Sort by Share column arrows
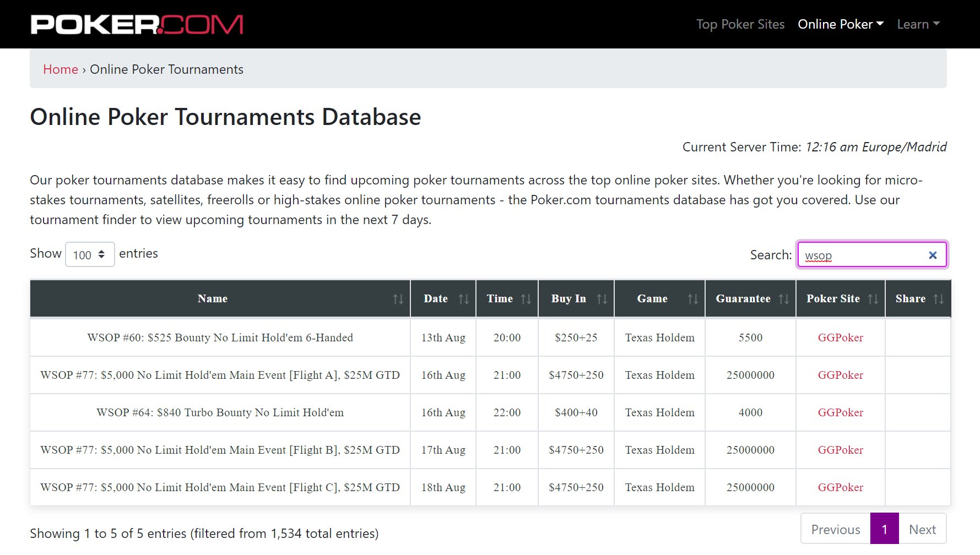Screen dimensions: 980x555 pos(939,299)
